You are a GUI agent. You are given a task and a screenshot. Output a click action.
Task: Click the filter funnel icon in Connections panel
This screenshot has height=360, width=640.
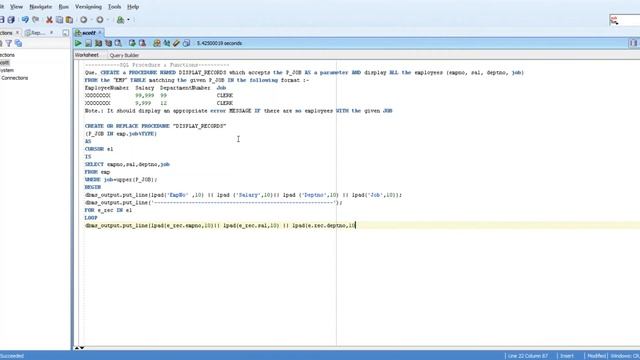9,43
